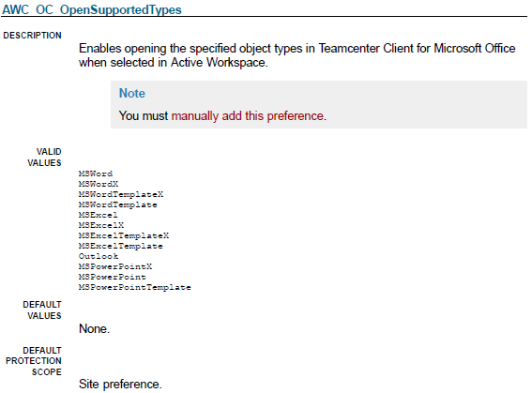This screenshot has width=532, height=393.
Task: Click the VALID VALUES section label
Action: 44,158
